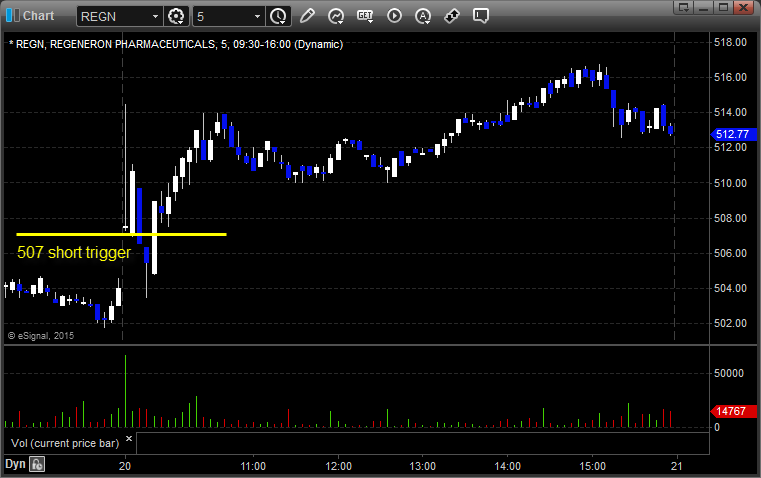Viewport: 761px width, 478px height.
Task: Maximize the chart window
Action: click(723, 7)
